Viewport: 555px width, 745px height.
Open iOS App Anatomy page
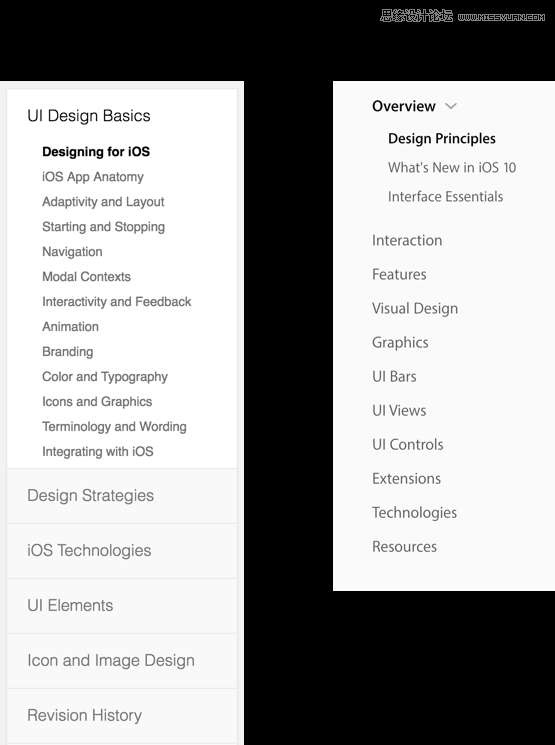coord(93,177)
